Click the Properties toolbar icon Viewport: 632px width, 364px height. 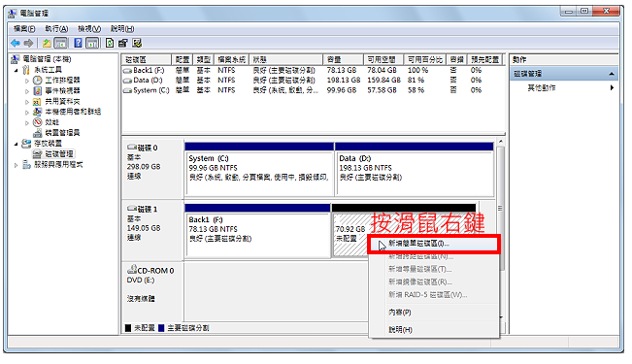pos(123,43)
